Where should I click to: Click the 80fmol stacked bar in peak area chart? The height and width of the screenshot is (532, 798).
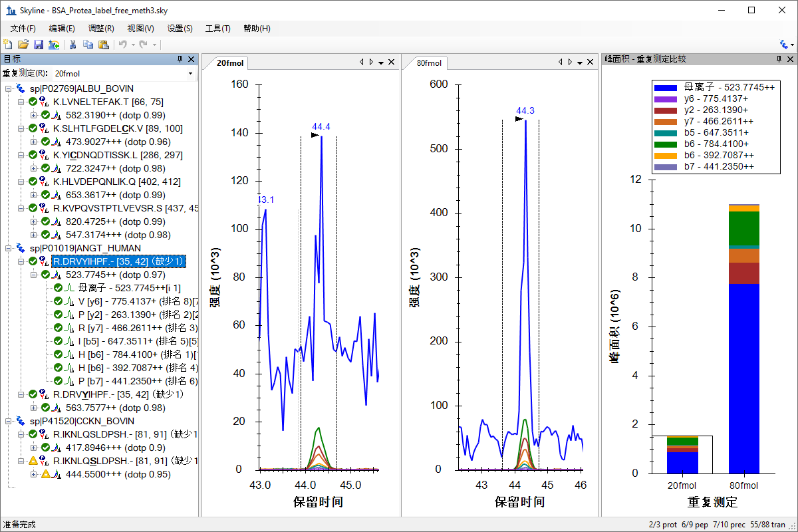744,338
